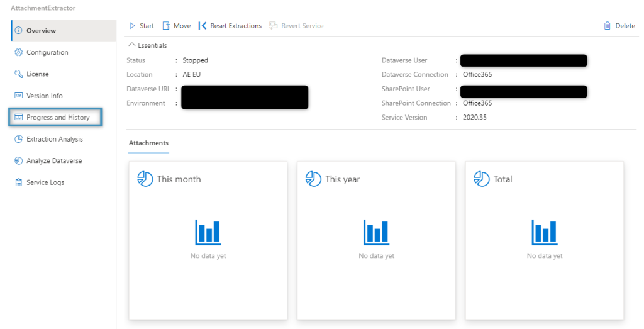Viewport: 644px width, 329px height.
Task: Go to License in sidebar
Action: click(x=64, y=74)
